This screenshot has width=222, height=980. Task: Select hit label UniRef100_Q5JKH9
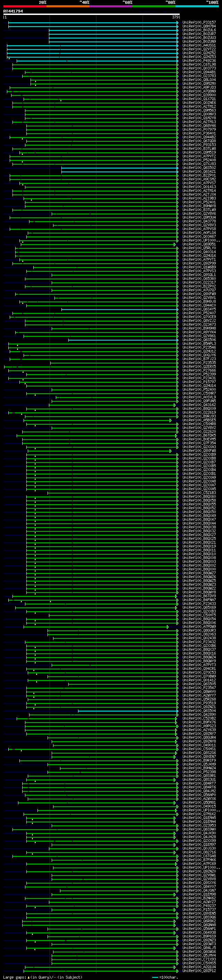pyautogui.click(x=199, y=764)
